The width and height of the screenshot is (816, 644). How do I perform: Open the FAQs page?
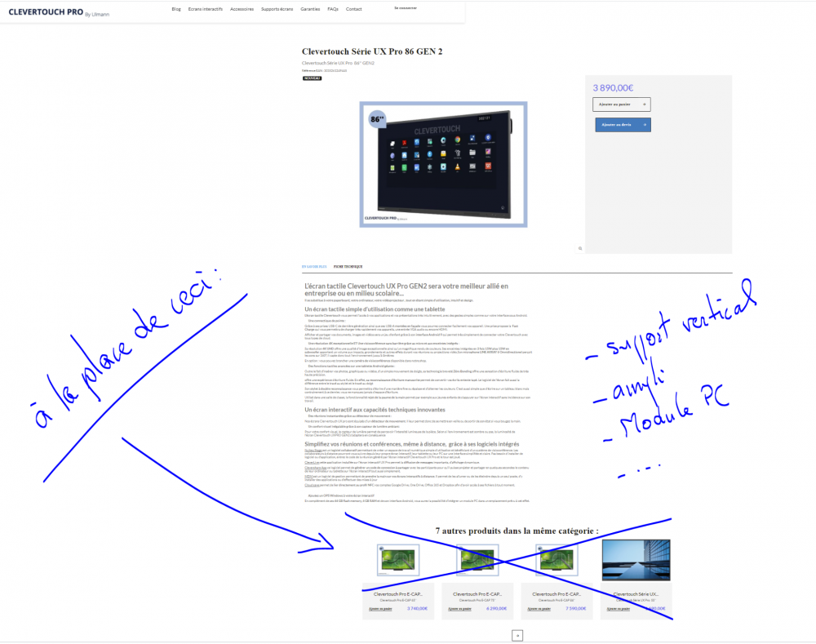pos(333,9)
